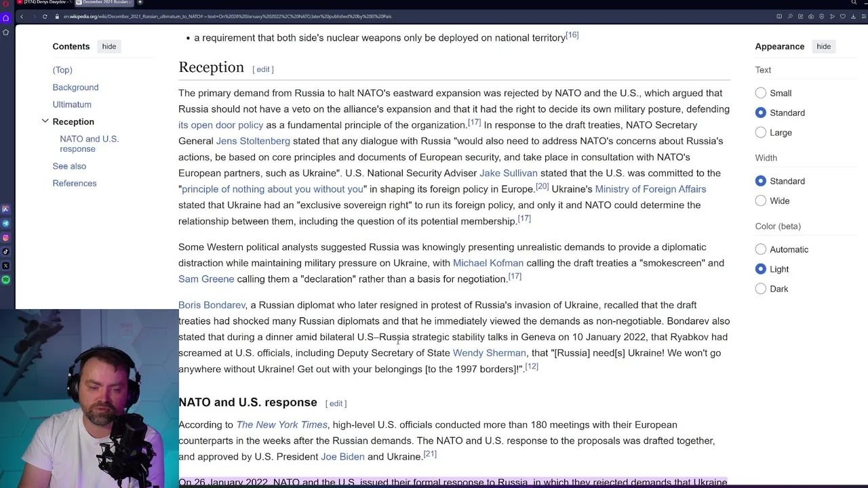Go to (Top) in Contents
The width and height of the screenshot is (868, 488).
(x=62, y=70)
